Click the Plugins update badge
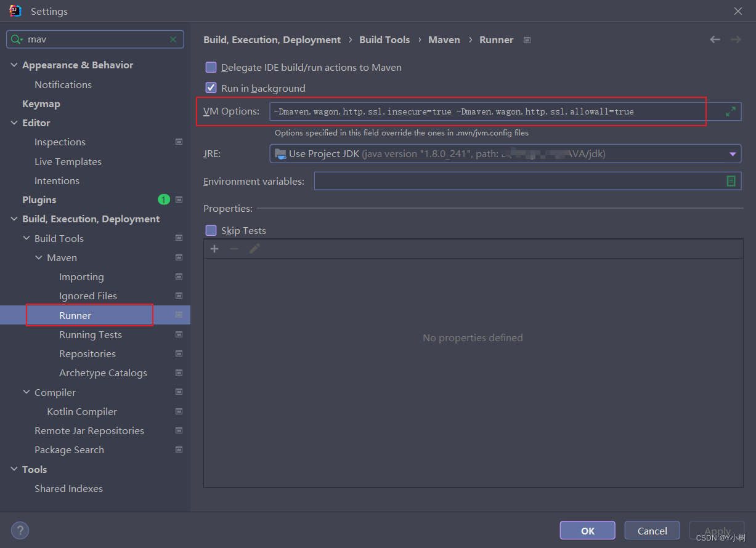Screen dimensions: 756x548 pyautogui.click(x=163, y=199)
